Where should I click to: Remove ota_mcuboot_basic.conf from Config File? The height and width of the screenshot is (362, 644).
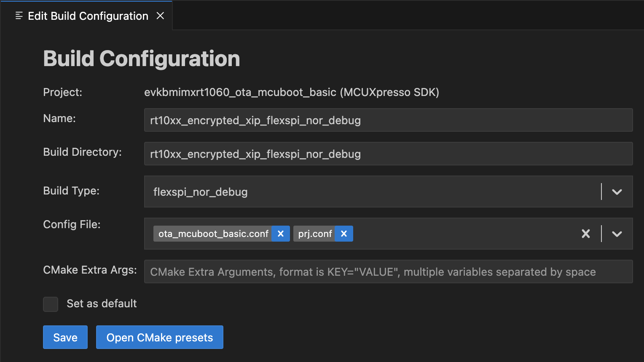click(x=281, y=234)
